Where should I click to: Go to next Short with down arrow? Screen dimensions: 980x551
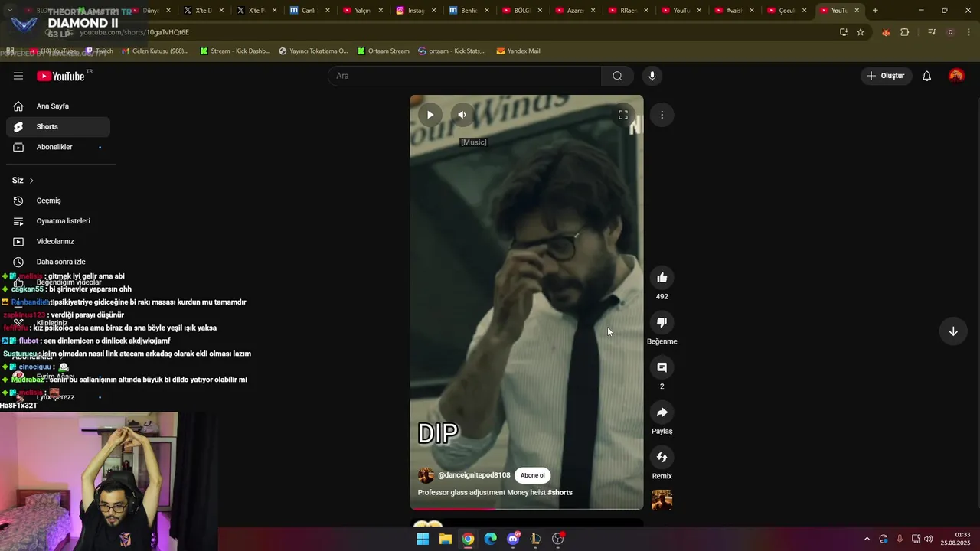(x=953, y=331)
